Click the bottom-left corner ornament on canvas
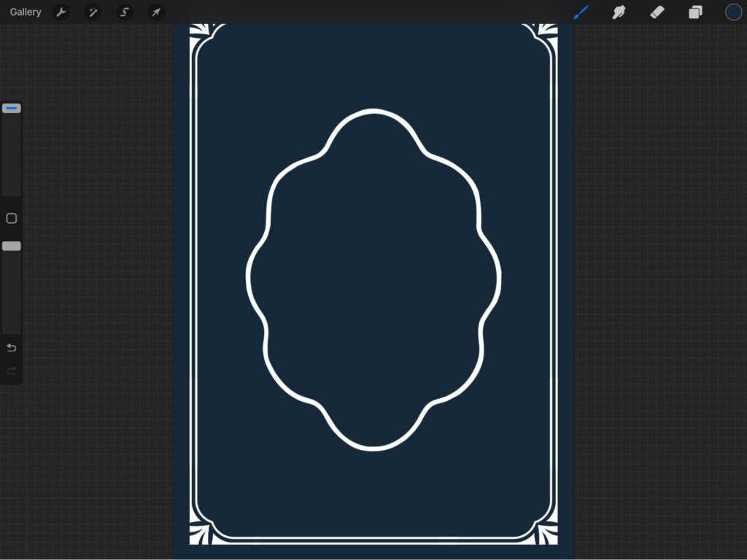 [198, 534]
